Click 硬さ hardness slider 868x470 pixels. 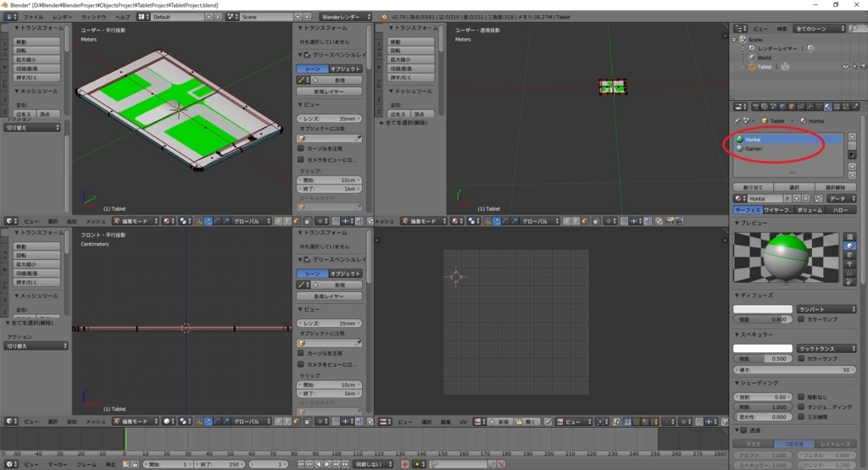click(795, 369)
